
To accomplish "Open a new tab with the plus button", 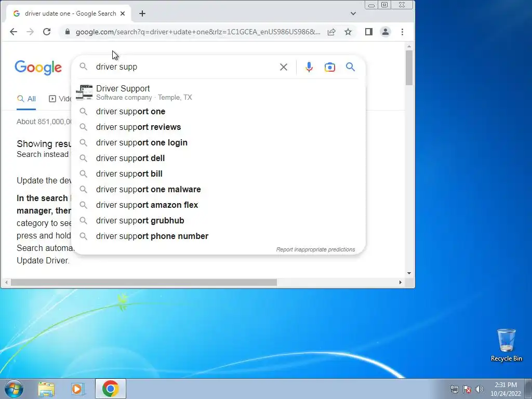I will point(142,14).
